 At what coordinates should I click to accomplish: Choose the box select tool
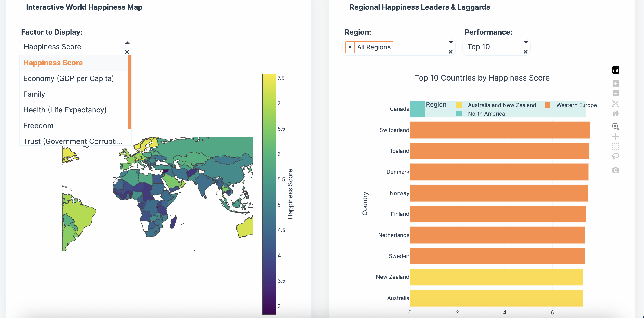pos(615,146)
